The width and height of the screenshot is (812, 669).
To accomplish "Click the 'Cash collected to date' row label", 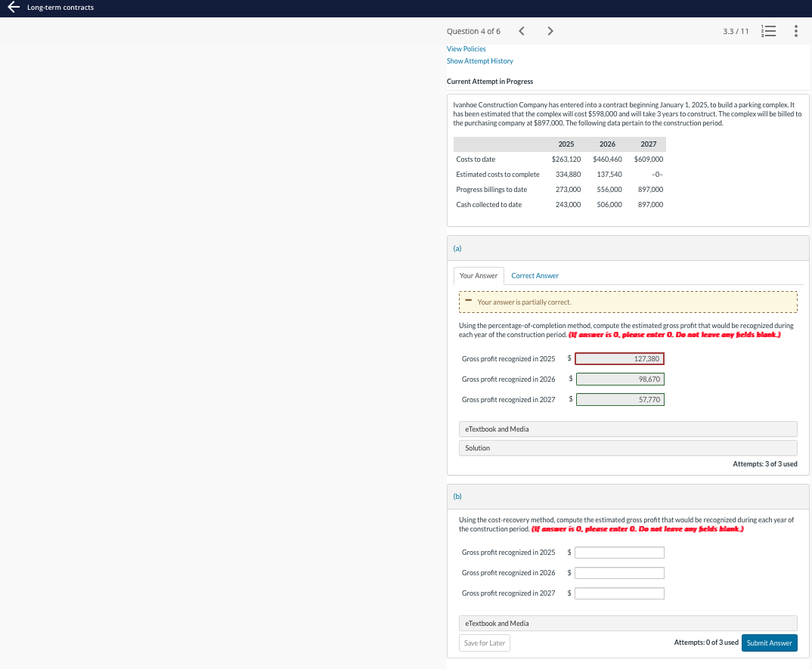I will tap(489, 205).
